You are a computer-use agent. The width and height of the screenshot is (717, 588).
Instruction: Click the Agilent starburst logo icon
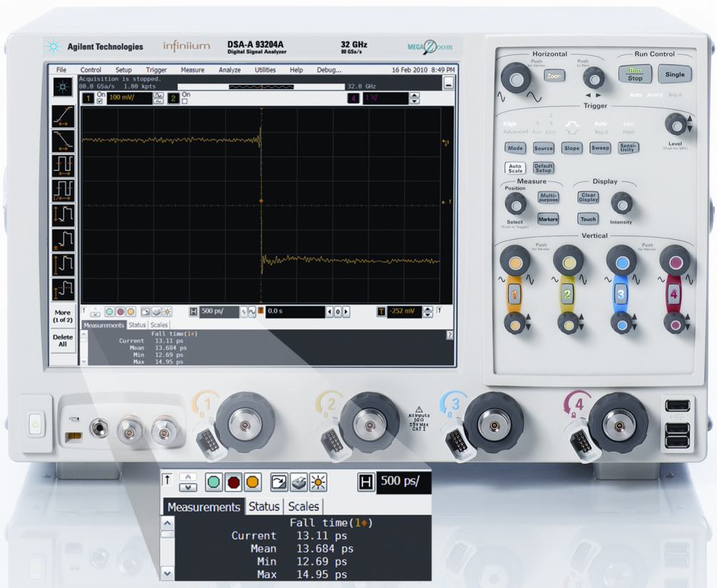point(63,87)
